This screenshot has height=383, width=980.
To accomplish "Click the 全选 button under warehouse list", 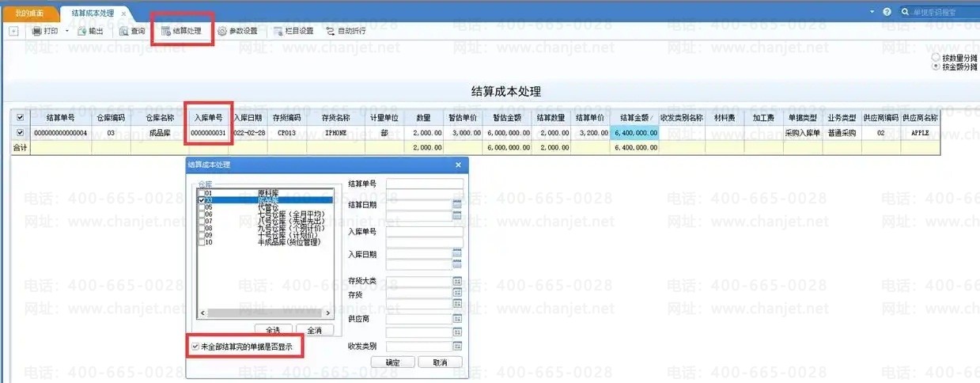I will tap(273, 329).
